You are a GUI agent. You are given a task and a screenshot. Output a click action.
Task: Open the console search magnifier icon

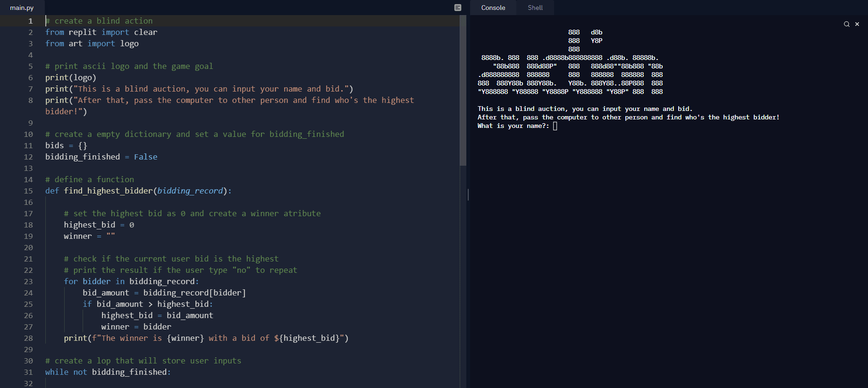[x=846, y=24]
